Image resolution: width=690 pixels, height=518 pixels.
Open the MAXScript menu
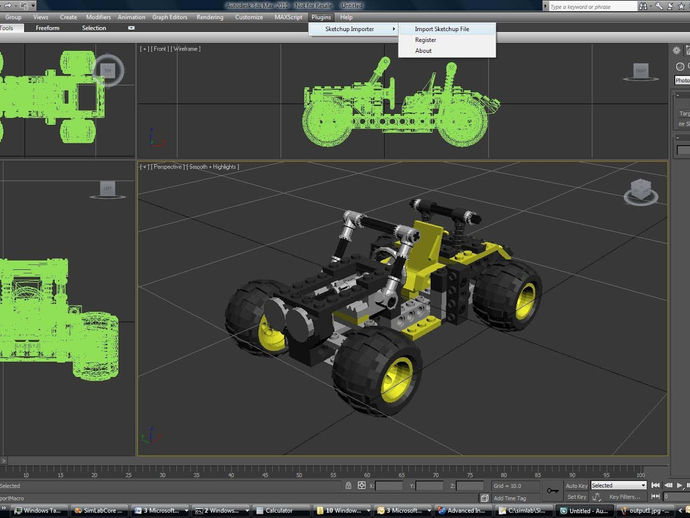tap(288, 17)
